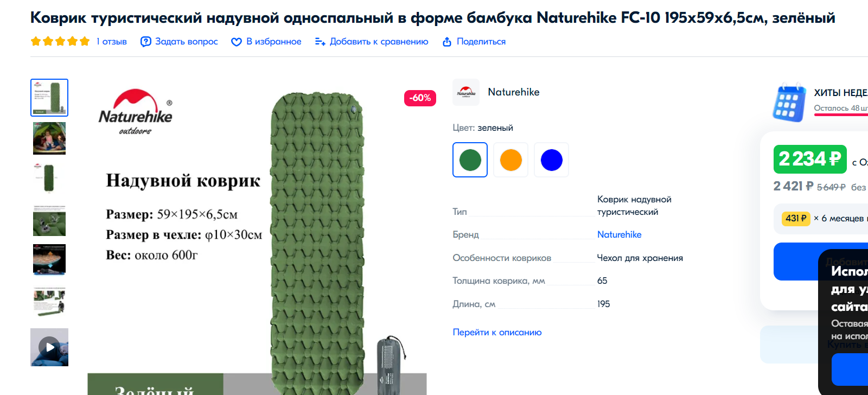Click the calendar 'Хиты недели' icon
The height and width of the screenshot is (395, 868).
[789, 102]
